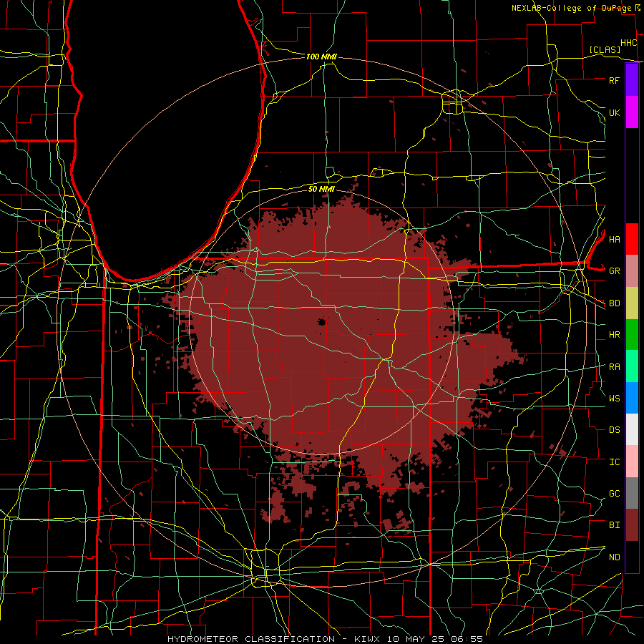
Task: Click the blue WS legend swatch
Action: (x=632, y=398)
